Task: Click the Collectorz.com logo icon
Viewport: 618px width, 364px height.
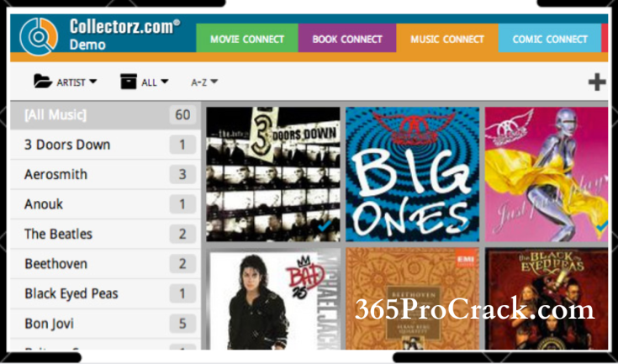Action: click(39, 36)
